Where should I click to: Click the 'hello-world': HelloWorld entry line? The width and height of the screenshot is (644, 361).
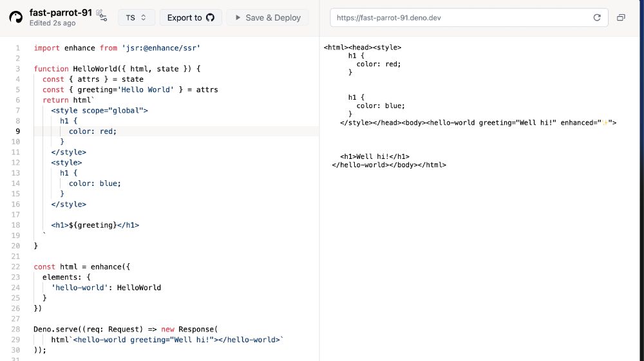click(106, 288)
